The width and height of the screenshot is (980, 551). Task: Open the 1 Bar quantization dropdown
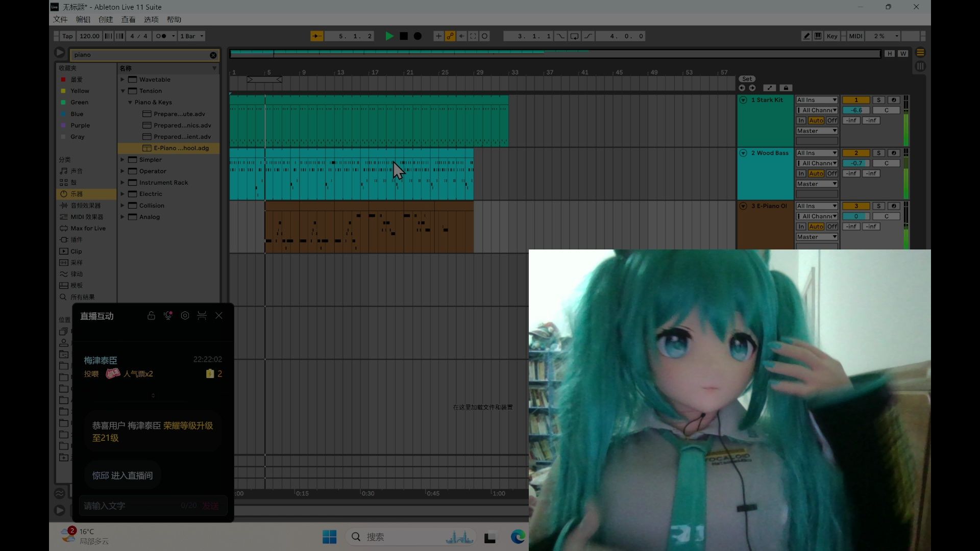tap(192, 36)
